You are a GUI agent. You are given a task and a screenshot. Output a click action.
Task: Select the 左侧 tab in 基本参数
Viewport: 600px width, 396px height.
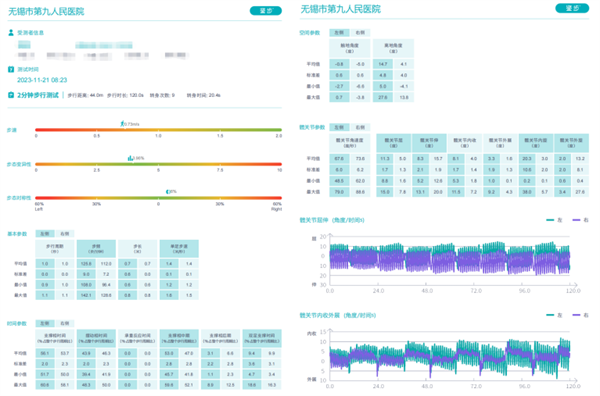point(45,233)
